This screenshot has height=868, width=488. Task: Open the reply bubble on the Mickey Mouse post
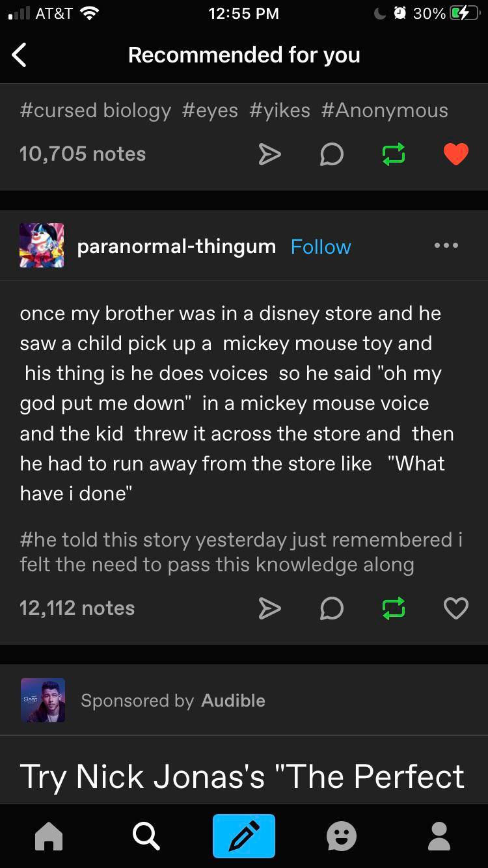pos(332,608)
